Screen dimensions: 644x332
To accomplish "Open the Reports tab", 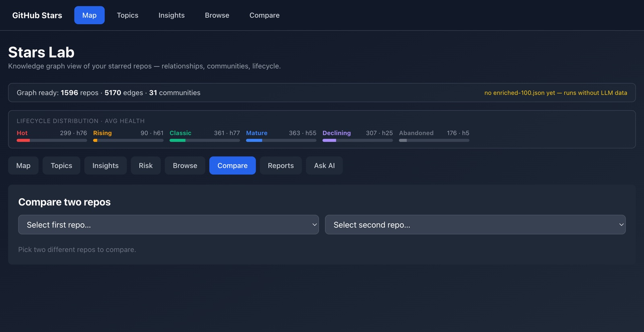I will pos(281,165).
